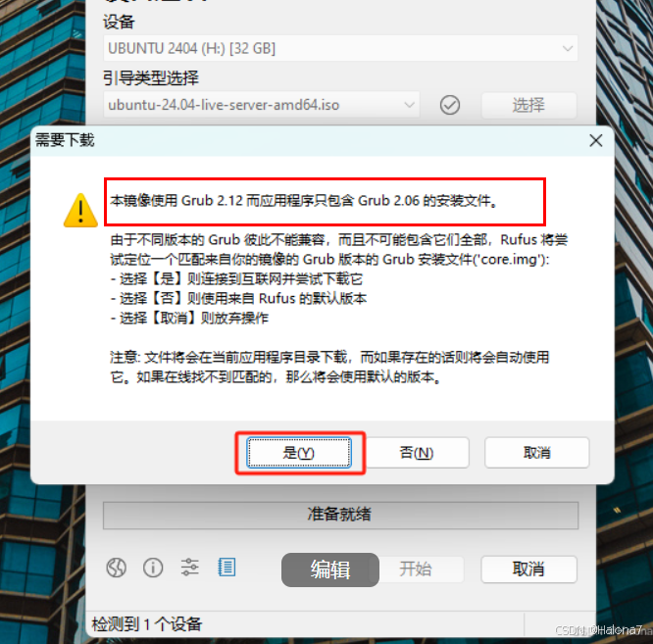Open the info about icon
Screen dimensions: 653x644
[153, 568]
